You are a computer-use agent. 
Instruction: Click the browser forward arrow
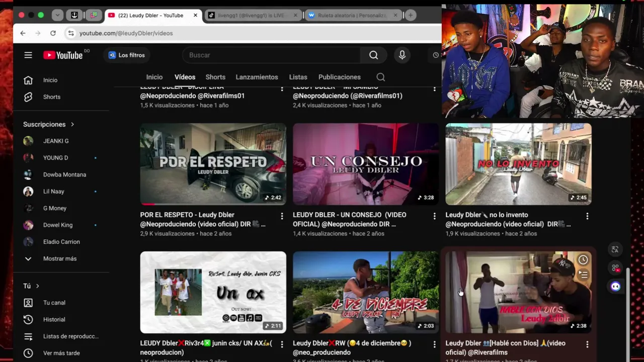tap(38, 33)
